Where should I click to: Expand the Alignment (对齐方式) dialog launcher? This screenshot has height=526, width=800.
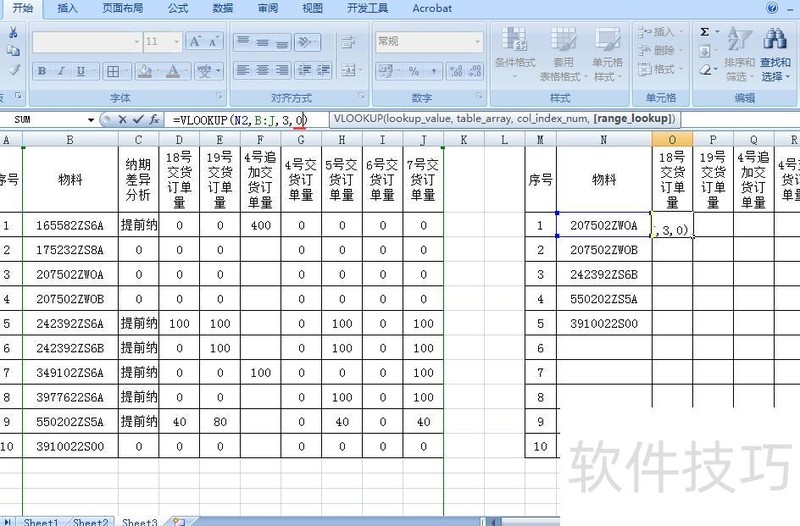tap(361, 96)
